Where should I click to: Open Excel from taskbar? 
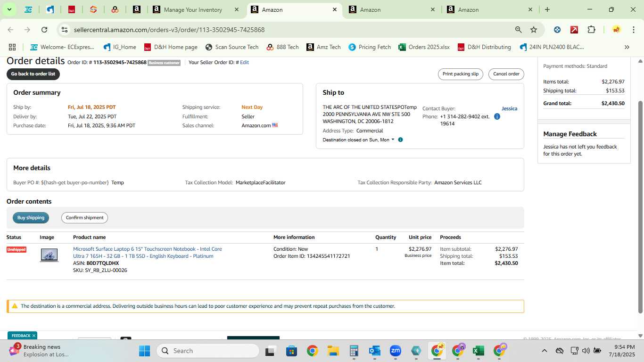point(478,351)
